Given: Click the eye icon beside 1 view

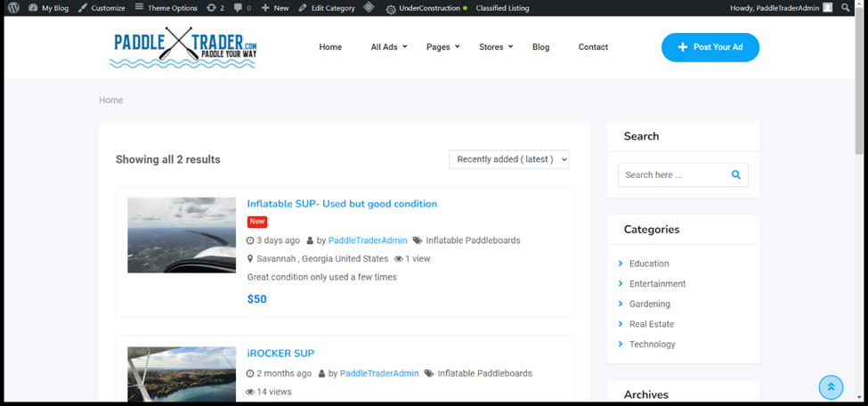Looking at the screenshot, I should 398,259.
